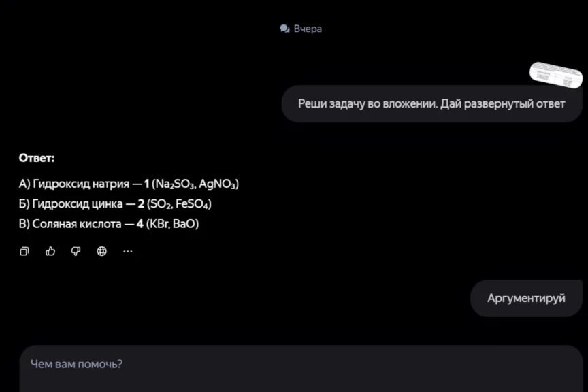
Task: Focus the 'Чем вам помочь?' input field
Action: click(299, 364)
